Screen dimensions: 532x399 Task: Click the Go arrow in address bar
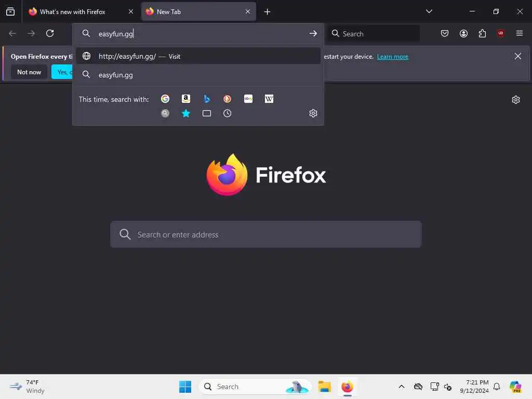(x=313, y=33)
